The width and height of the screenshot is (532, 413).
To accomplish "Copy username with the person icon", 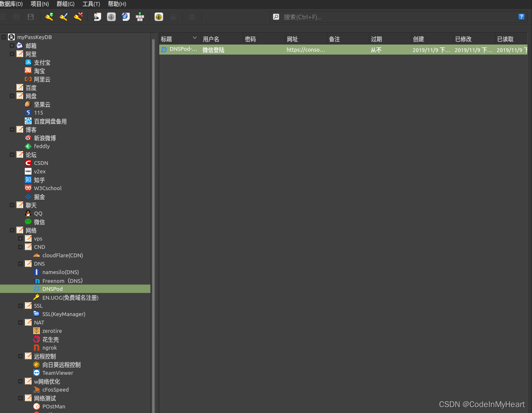I will 97,17.
